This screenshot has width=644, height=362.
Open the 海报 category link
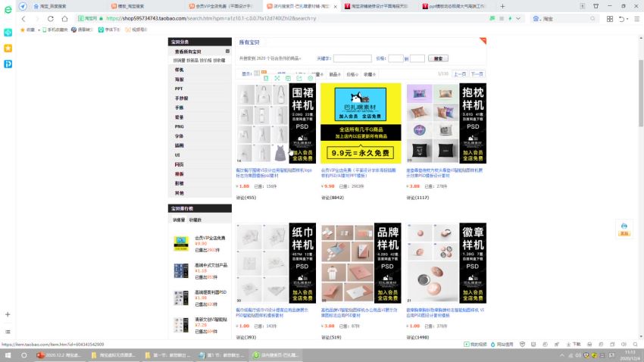pos(179,80)
